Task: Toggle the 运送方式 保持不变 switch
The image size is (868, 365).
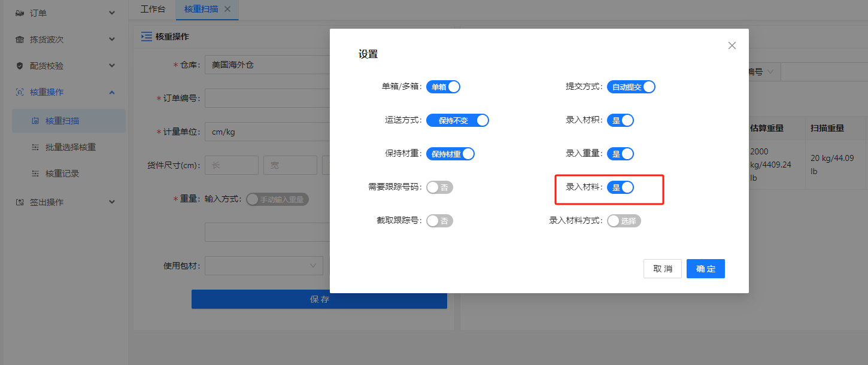Action: pyautogui.click(x=457, y=120)
